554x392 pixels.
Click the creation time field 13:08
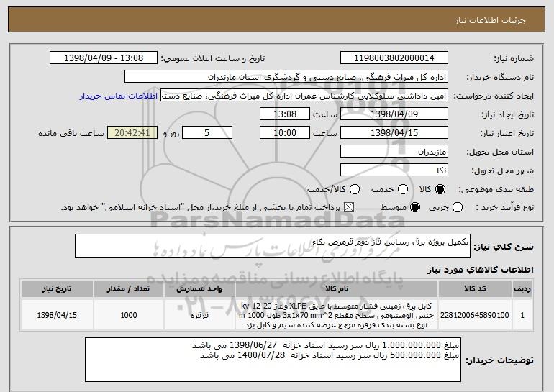(x=285, y=114)
